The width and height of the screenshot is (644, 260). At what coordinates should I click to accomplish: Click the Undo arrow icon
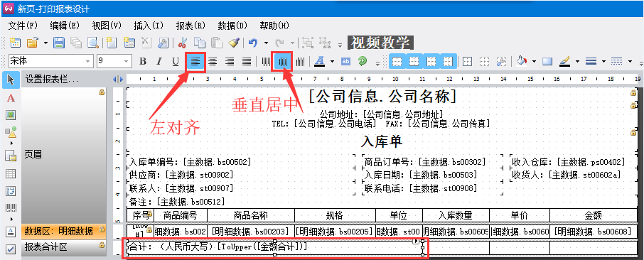point(253,43)
